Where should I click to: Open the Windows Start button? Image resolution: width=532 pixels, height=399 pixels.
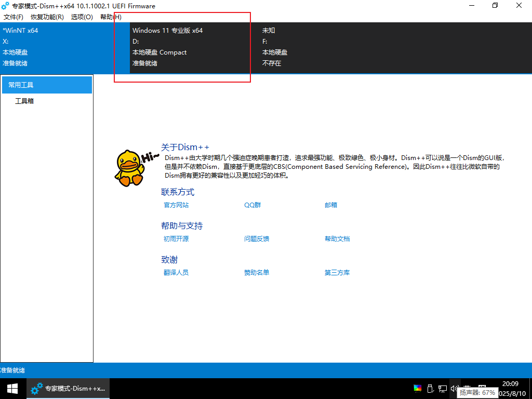coord(12,389)
